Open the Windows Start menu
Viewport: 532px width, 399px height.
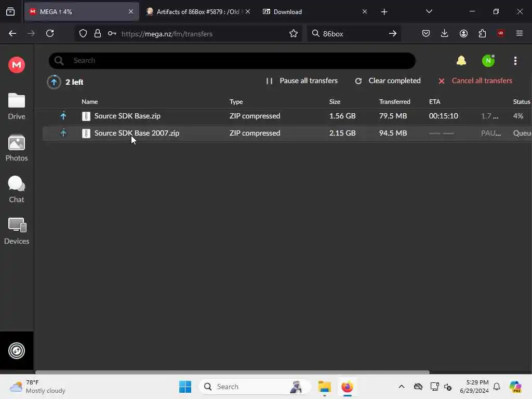point(185,387)
